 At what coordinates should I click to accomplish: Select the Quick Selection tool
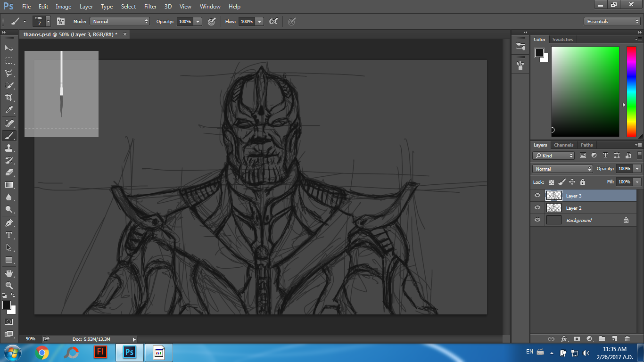[x=9, y=85]
